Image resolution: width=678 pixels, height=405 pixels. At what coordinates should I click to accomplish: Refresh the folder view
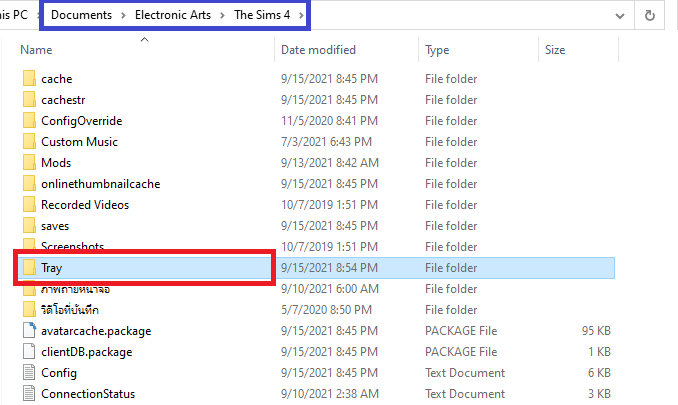pyautogui.click(x=649, y=16)
